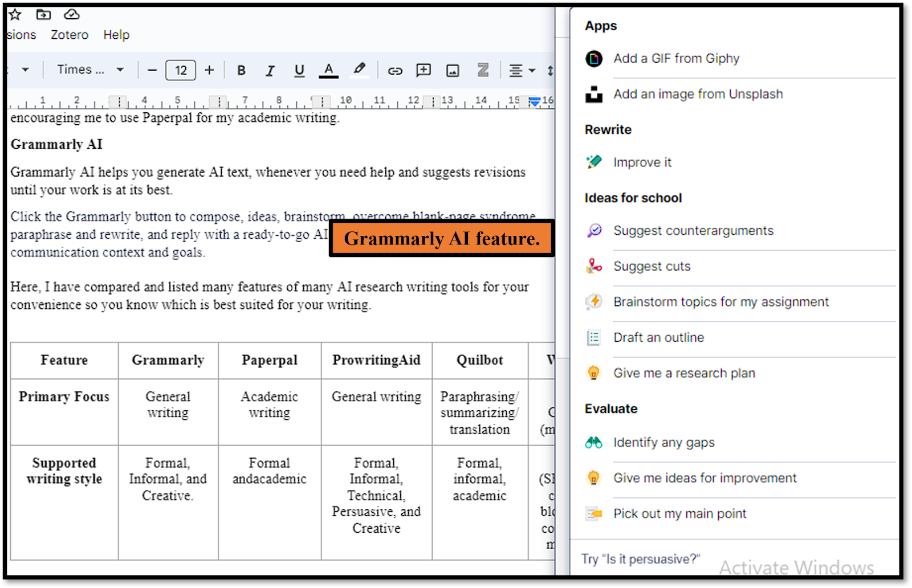Image resolution: width=912 pixels, height=588 pixels.
Task: Select Suggest counterarguments in Ideas for school
Action: 693,231
